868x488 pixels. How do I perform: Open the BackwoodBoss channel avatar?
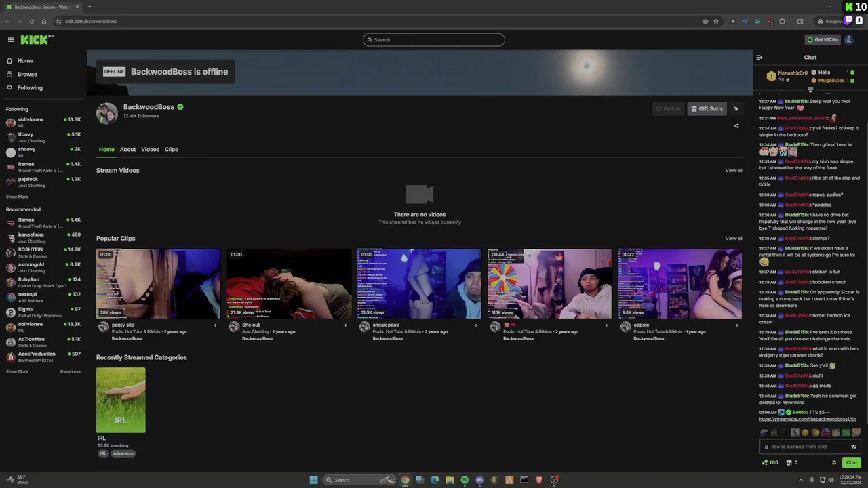107,113
